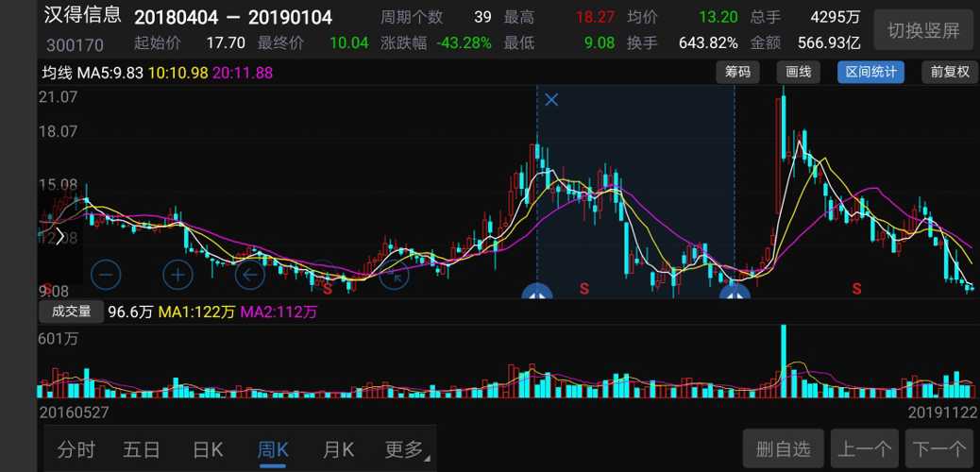Click the 起始价 value 17.70
Screen dimensions: 980x472
[x=226, y=43]
